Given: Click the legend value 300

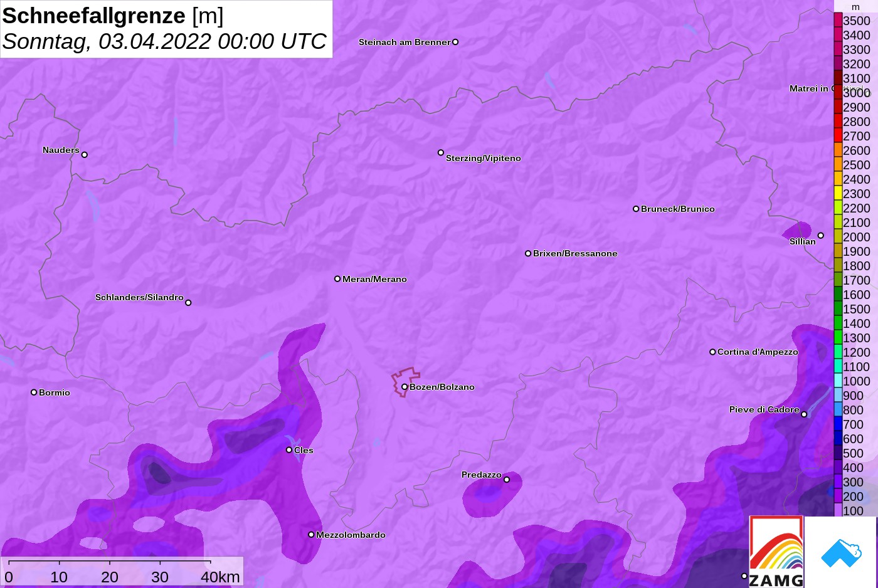Looking at the screenshot, I should (853, 482).
